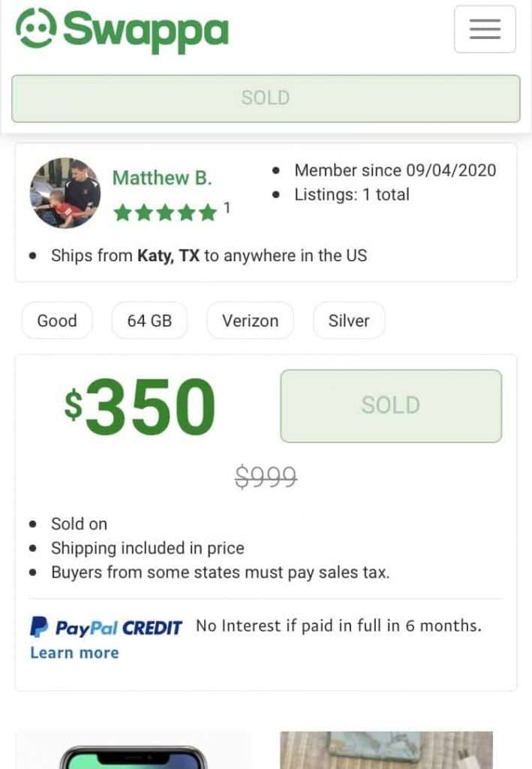
Task: Open the menu behind the hamburger button
Action: [x=485, y=29]
